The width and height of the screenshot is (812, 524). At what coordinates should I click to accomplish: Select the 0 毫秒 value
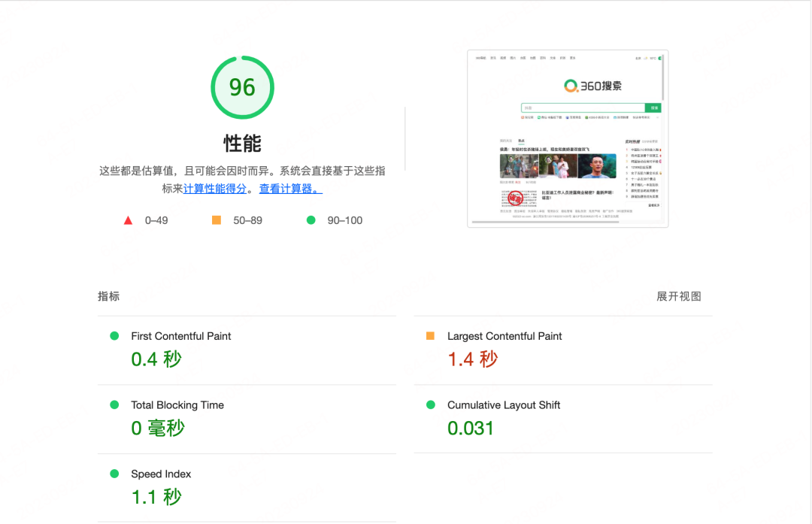158,429
